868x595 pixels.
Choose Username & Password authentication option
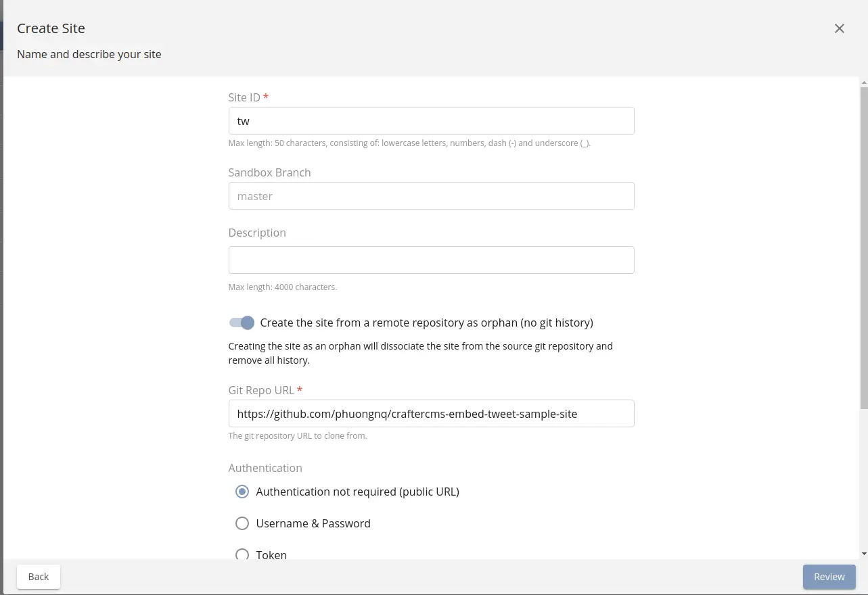242,523
